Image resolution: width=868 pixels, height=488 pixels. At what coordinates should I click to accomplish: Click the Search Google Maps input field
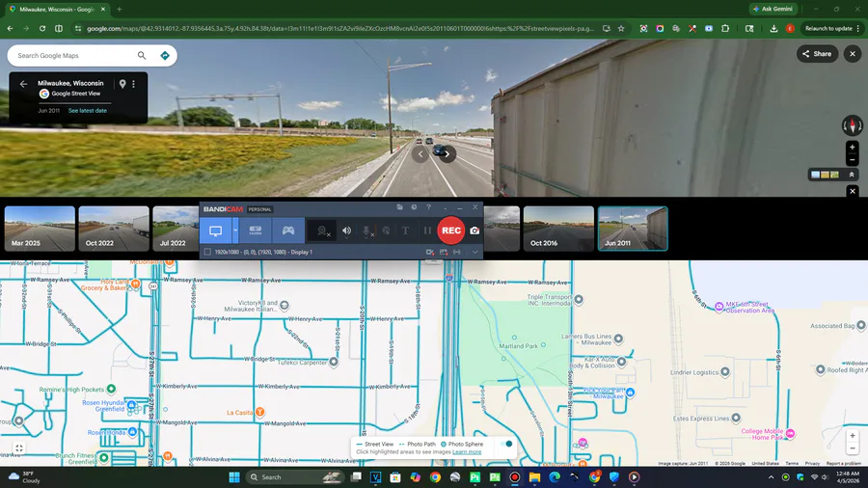pos(74,55)
